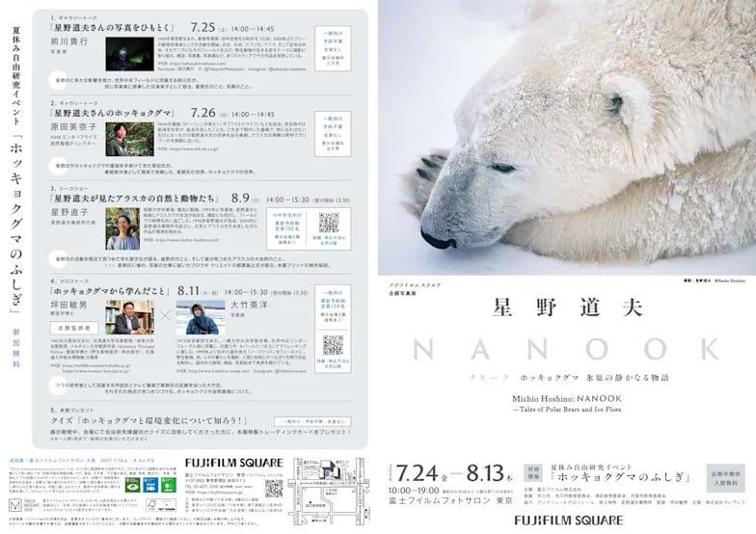Viewport: 756px width, 534px height.
Task: Click the subtitle ホッキョクグマ 氷原の静かなる物語
Action: (x=594, y=378)
